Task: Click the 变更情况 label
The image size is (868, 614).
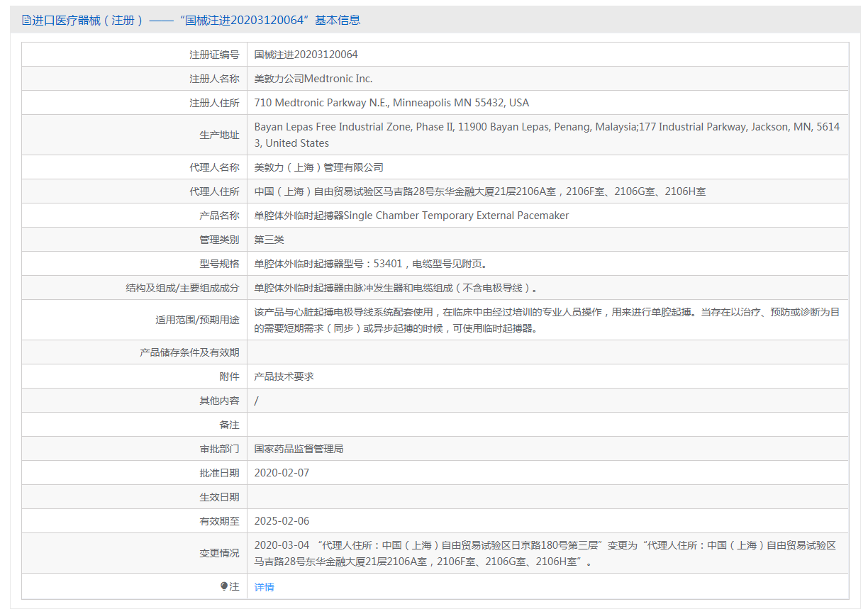Action: click(x=219, y=553)
